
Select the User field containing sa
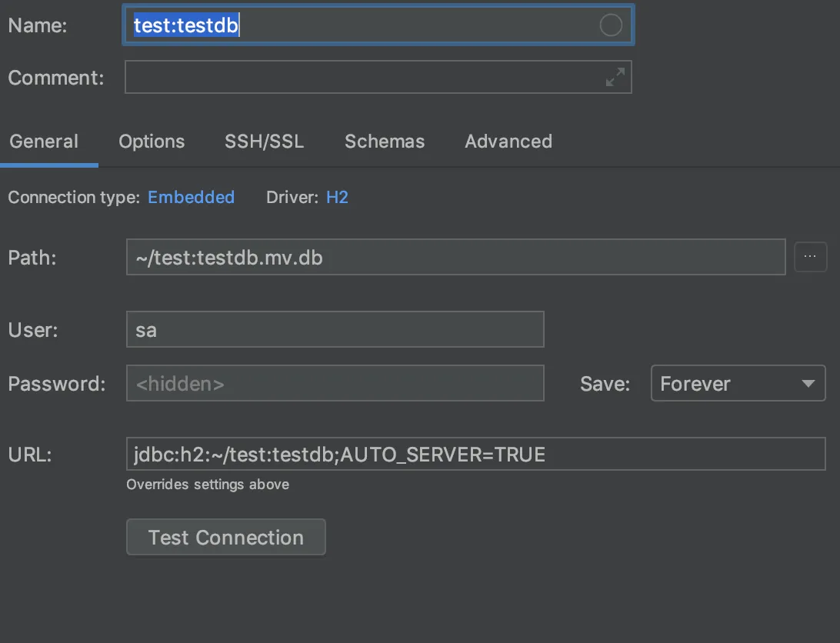point(335,330)
